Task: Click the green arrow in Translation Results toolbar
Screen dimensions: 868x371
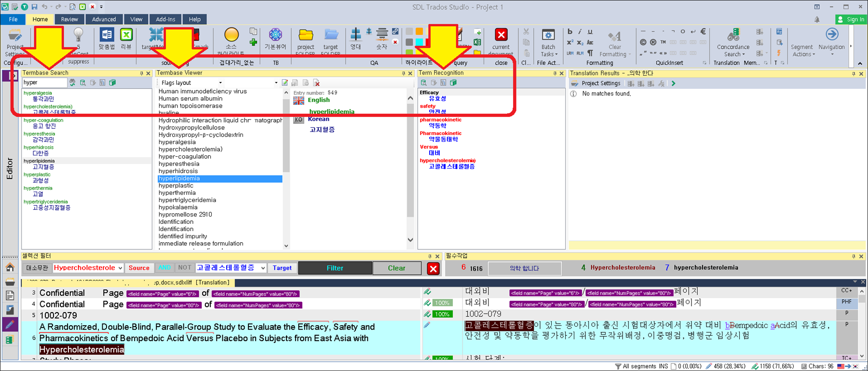Action: (x=674, y=83)
